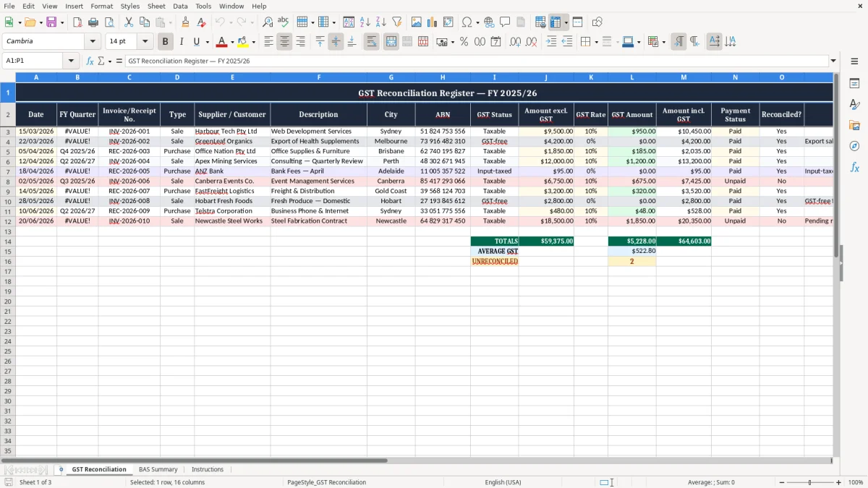Expand the Open button dropdown arrow
This screenshot has width=868, height=488.
click(x=41, y=22)
